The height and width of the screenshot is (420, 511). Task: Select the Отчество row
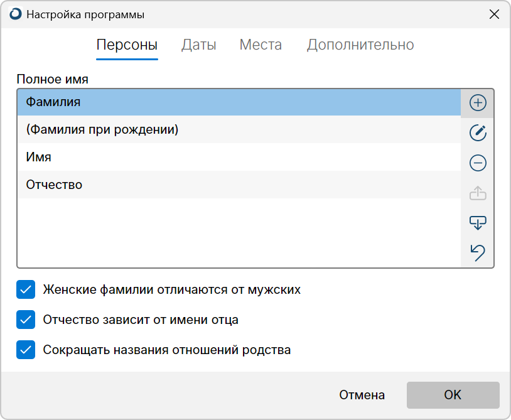click(239, 185)
